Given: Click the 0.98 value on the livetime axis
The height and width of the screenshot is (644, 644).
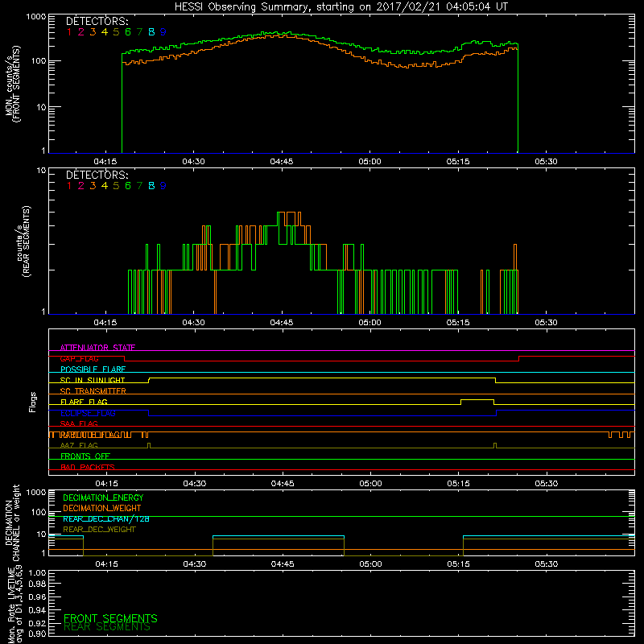Looking at the screenshot, I should (x=37, y=584).
